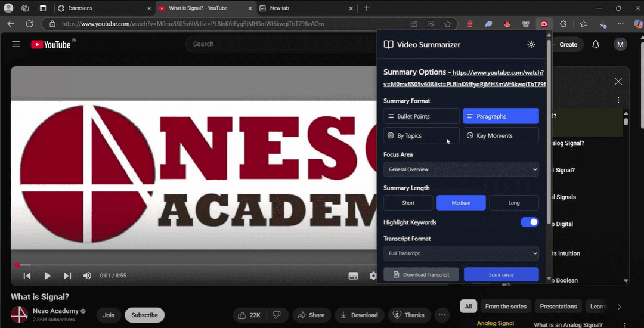This screenshot has width=644, height=328.
Task: Click the Video Summarizer book icon
Action: [389, 44]
